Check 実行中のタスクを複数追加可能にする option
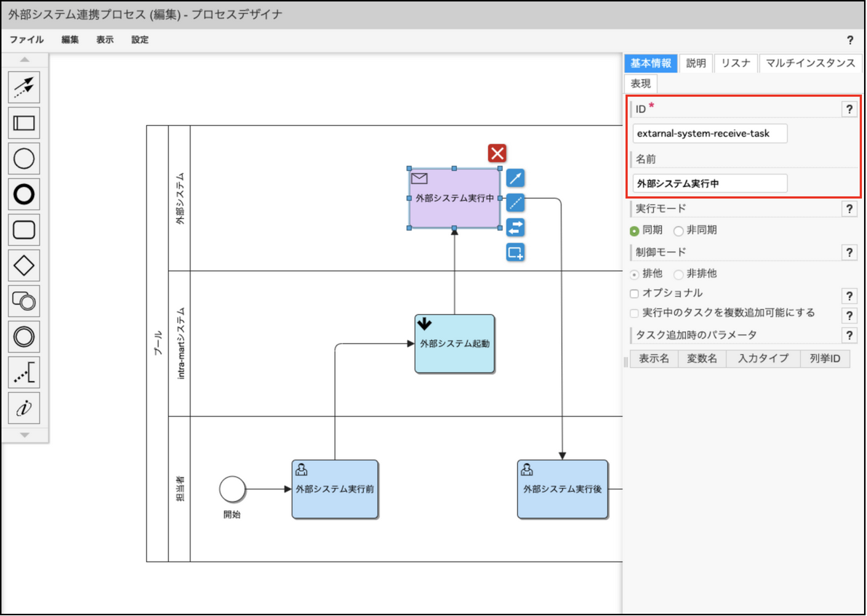867x616 pixels. pos(634,313)
